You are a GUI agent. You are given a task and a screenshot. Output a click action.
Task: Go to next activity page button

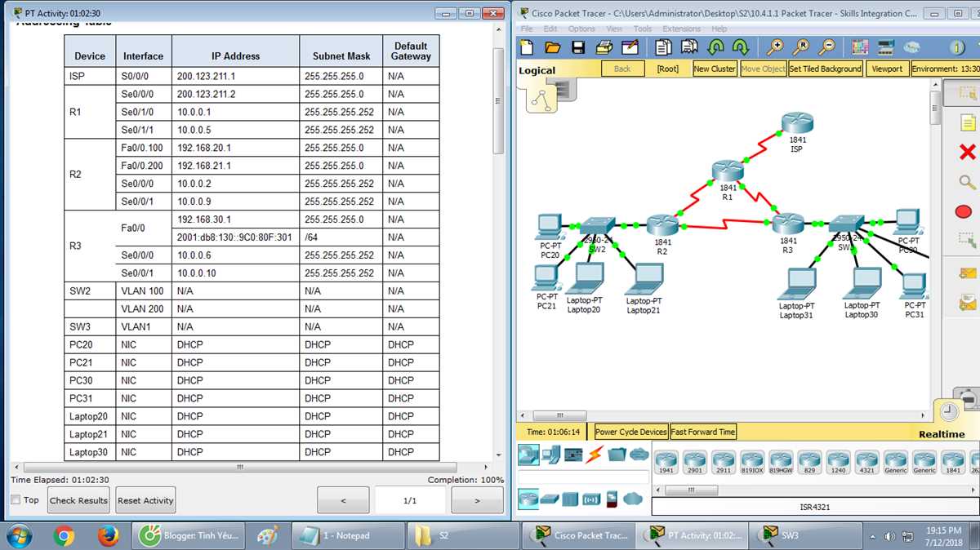click(x=477, y=500)
